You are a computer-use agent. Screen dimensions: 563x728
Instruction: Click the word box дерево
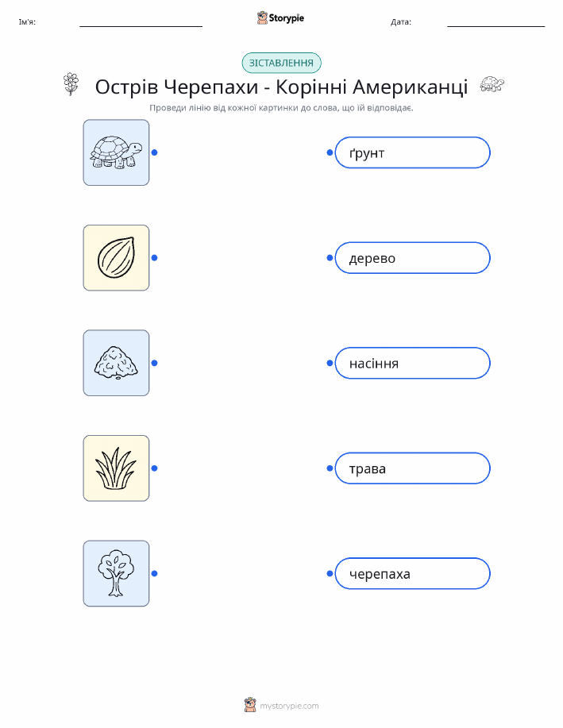click(x=412, y=258)
